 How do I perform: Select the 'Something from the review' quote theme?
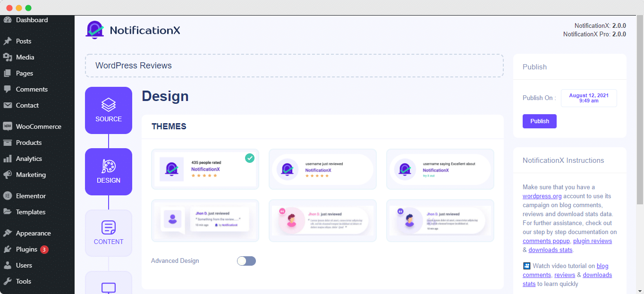click(x=205, y=220)
